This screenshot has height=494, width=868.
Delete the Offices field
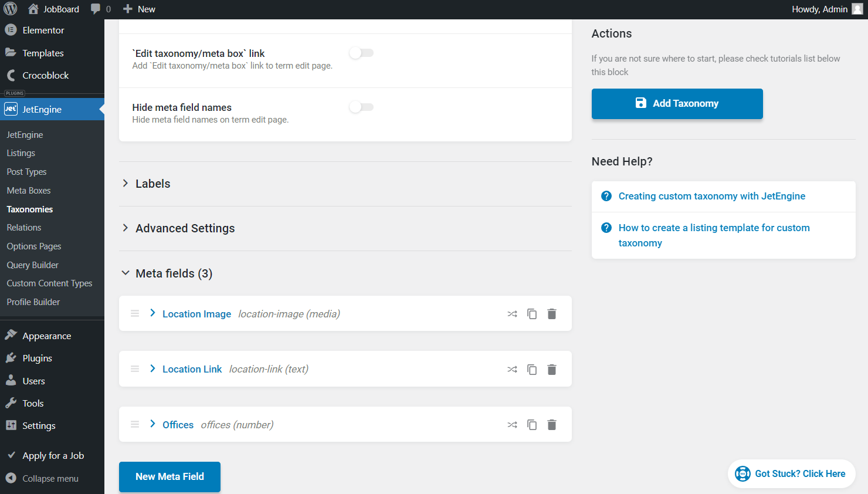552,425
